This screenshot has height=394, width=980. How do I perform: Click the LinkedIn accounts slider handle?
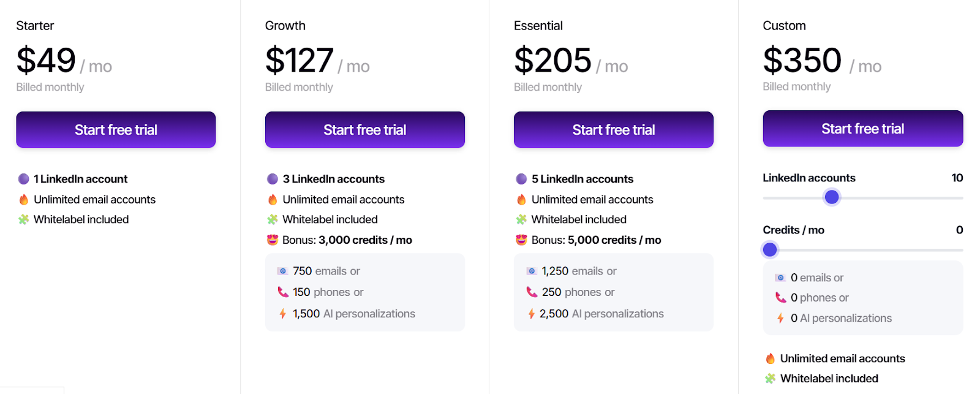tap(832, 197)
